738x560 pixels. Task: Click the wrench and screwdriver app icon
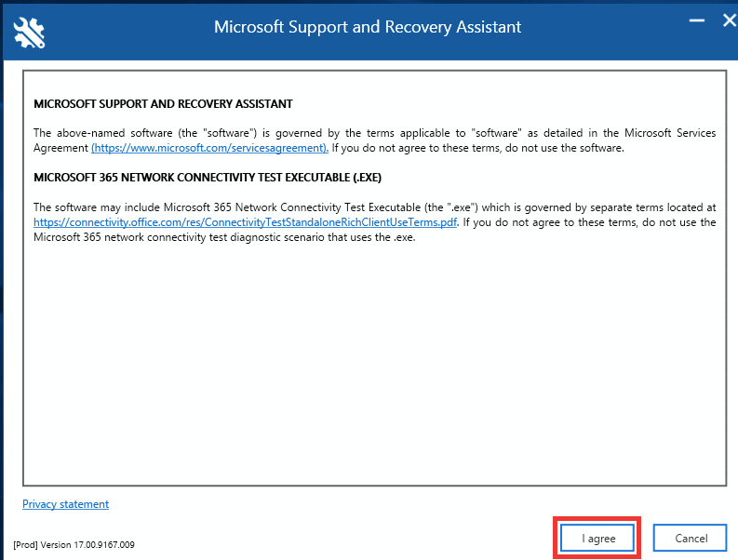(29, 33)
